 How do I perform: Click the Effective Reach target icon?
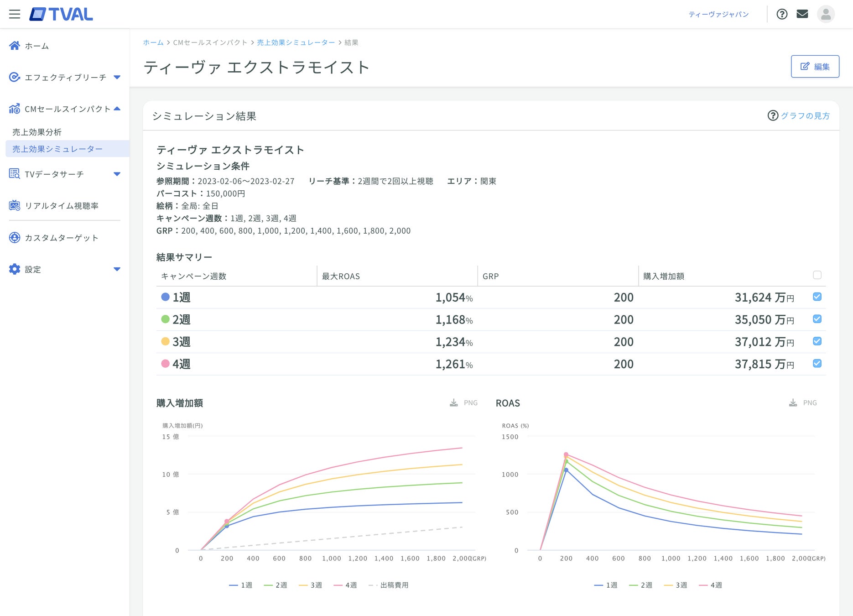tap(15, 77)
